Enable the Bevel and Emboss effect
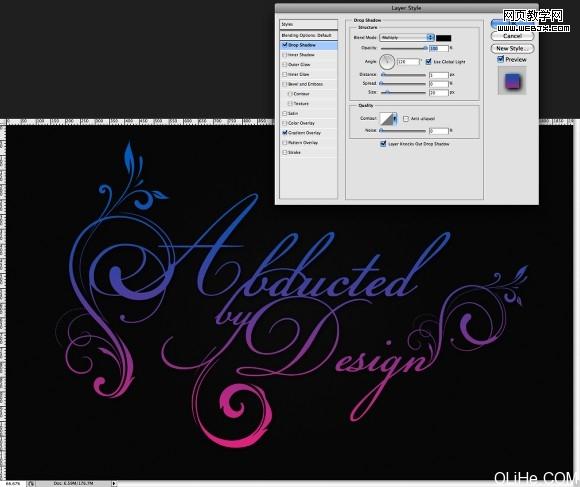 point(284,84)
